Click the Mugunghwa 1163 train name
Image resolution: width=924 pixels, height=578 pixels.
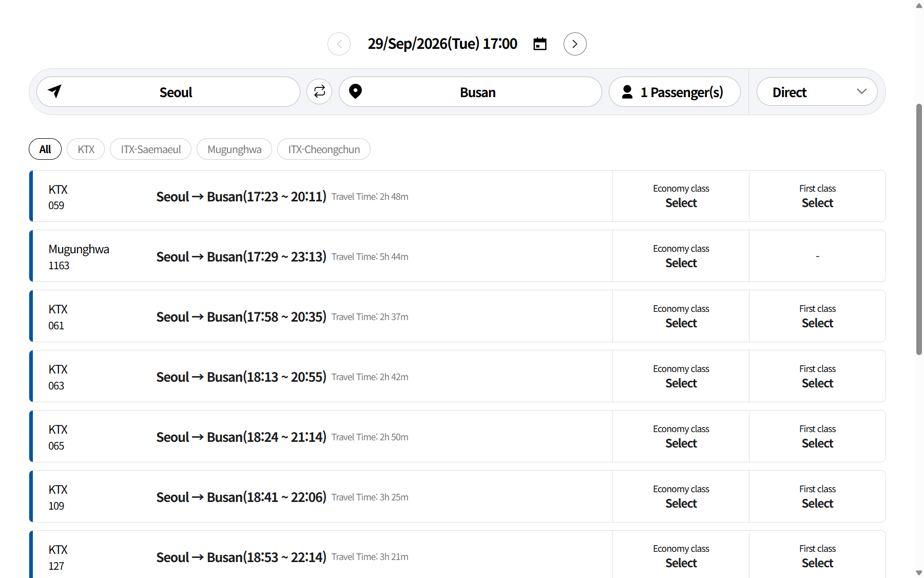coord(79,249)
